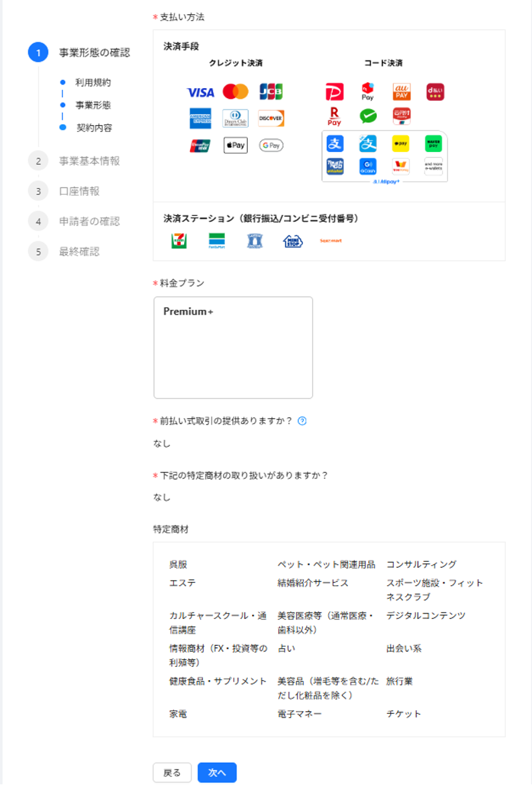Image resolution: width=532 pixels, height=785 pixels.
Task: Click the Discover card logo
Action: [271, 118]
